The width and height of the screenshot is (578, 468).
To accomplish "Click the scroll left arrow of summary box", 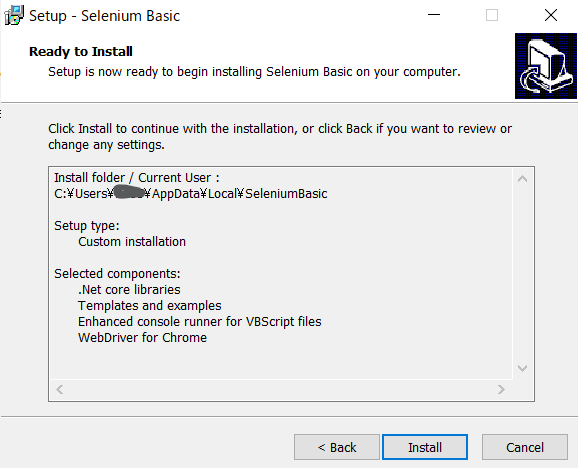I will pos(59,390).
